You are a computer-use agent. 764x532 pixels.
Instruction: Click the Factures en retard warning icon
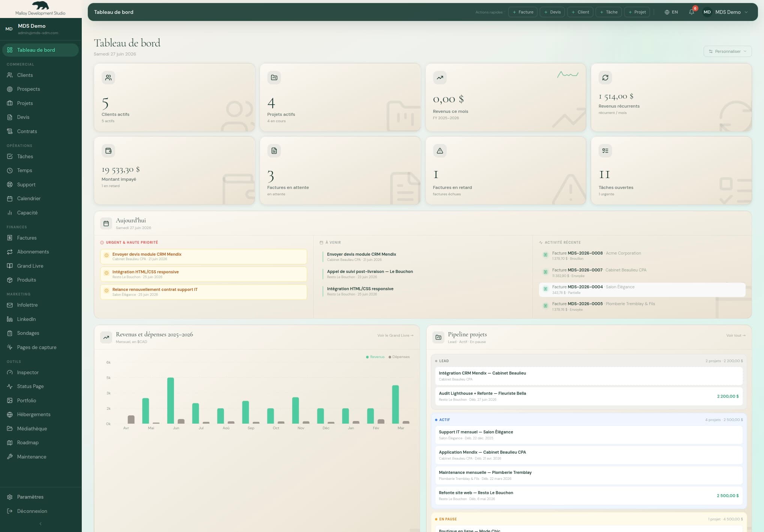[440, 151]
